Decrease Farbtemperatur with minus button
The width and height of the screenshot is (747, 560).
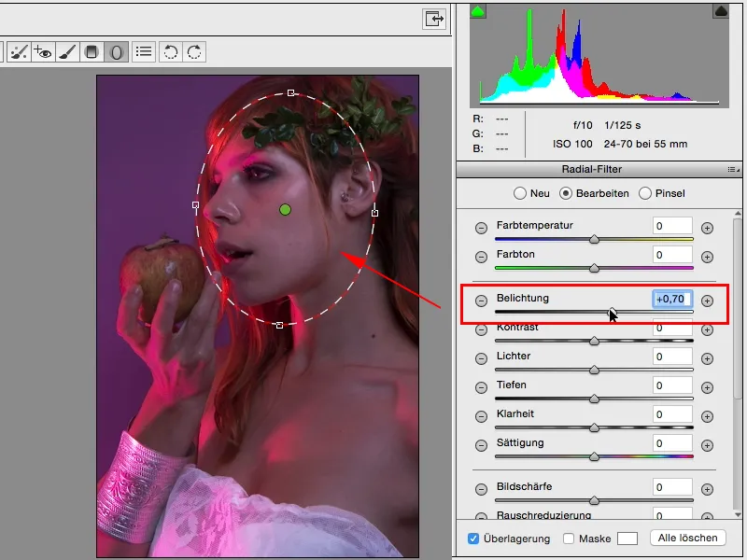tap(481, 228)
